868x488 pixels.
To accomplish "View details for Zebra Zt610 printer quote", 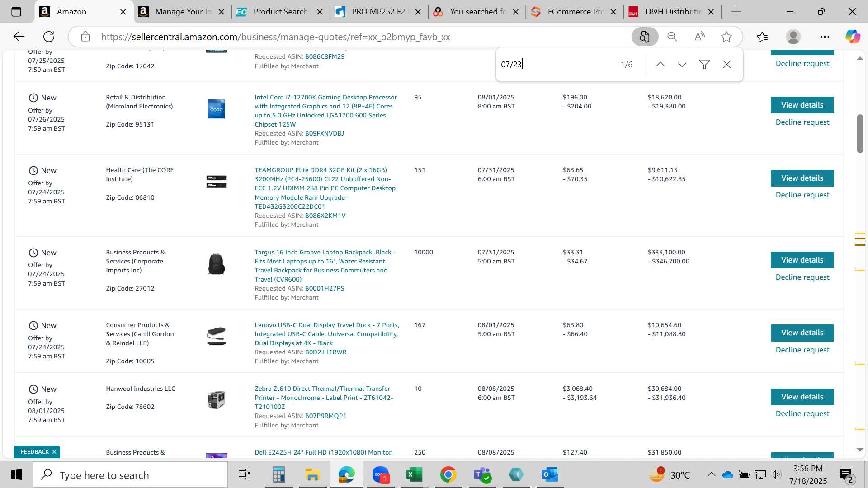I will pos(802,397).
